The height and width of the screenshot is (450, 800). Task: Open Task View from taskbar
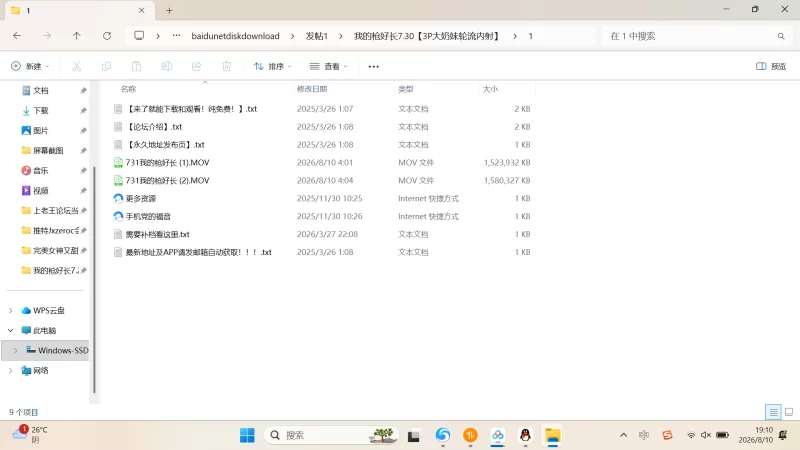(413, 436)
